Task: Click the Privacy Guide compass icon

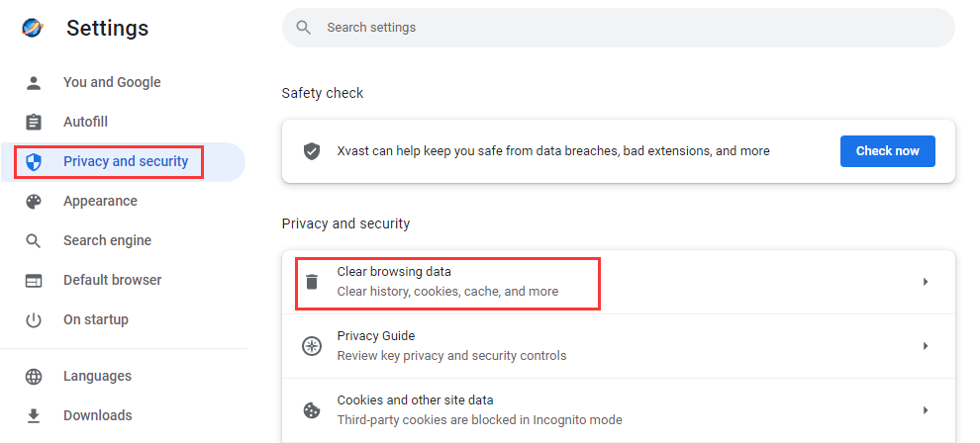Action: tap(312, 346)
